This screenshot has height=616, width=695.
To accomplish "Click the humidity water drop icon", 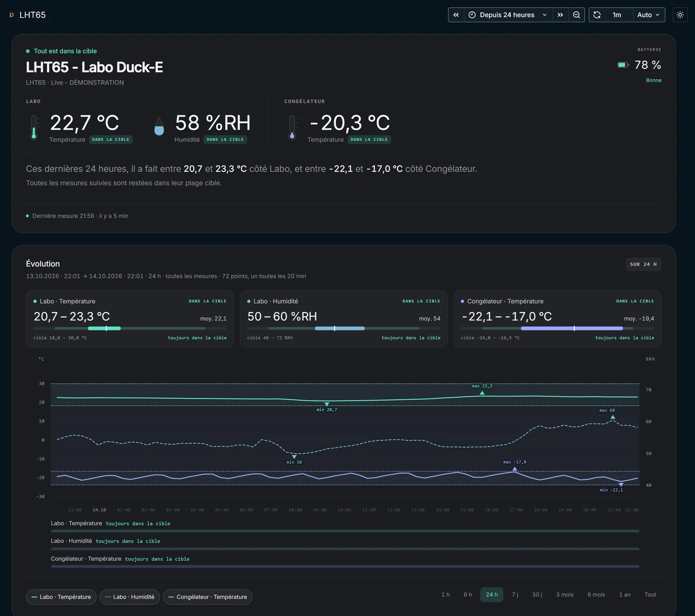I will (x=159, y=126).
